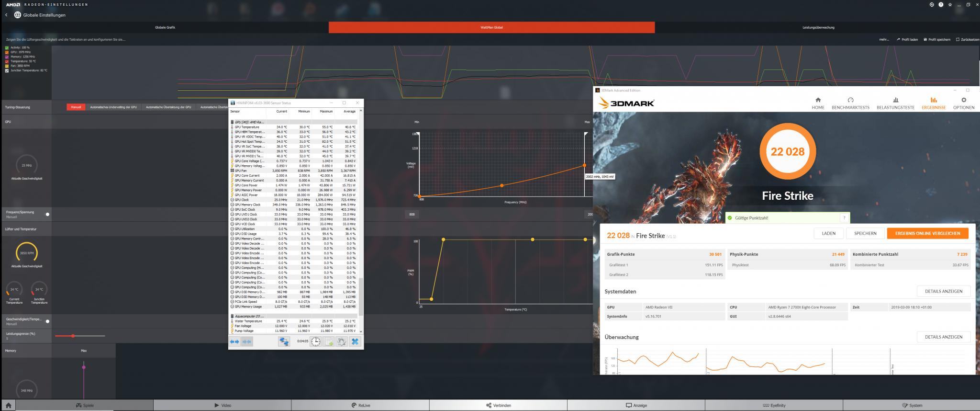Open 3DMark OPTIONEN gear
980x411 pixels.
pyautogui.click(x=963, y=103)
